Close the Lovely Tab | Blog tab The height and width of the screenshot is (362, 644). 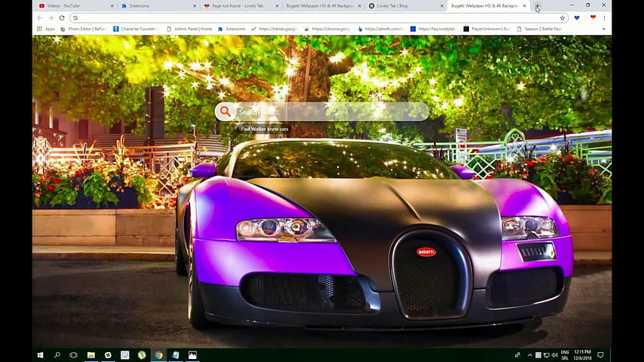(x=442, y=6)
